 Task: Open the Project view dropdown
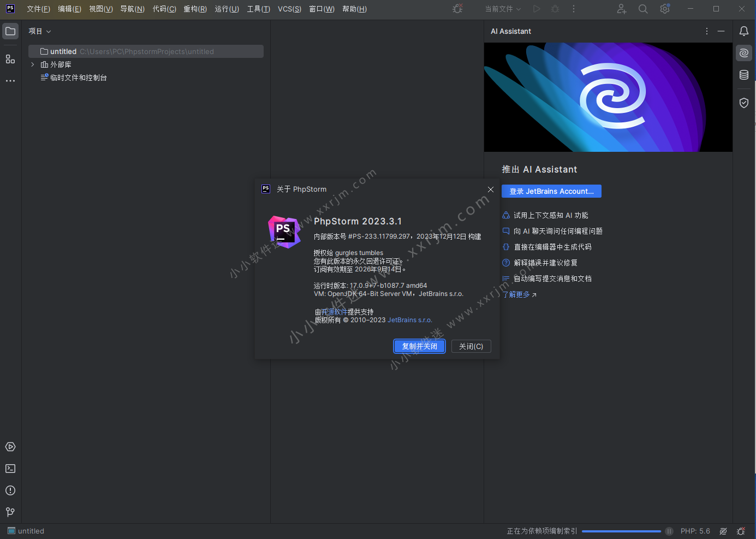pos(40,31)
